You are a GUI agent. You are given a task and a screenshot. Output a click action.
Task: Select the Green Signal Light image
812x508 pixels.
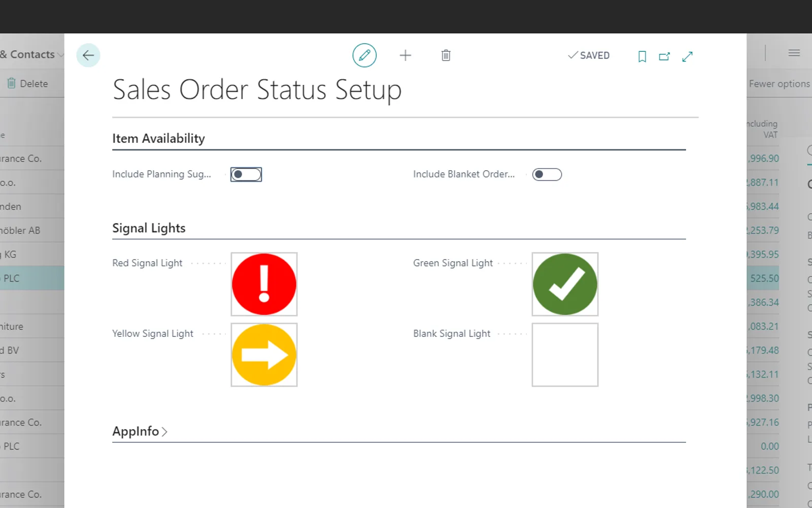coord(565,284)
